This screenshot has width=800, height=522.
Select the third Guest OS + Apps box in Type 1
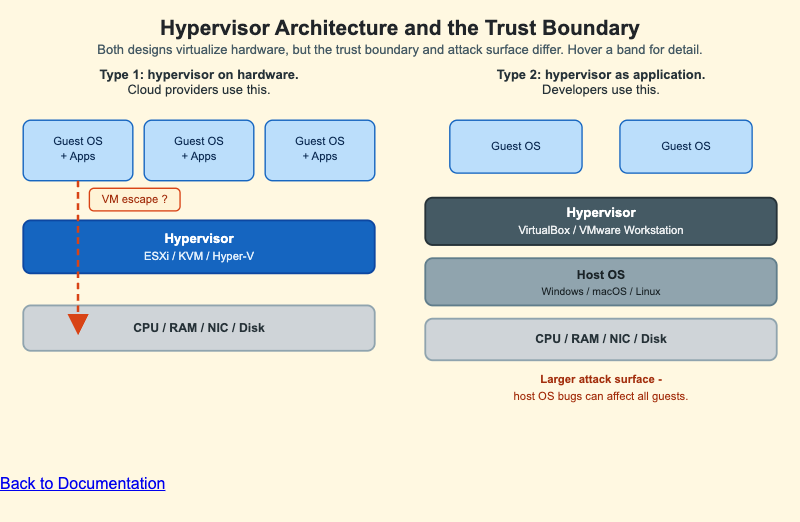point(320,151)
